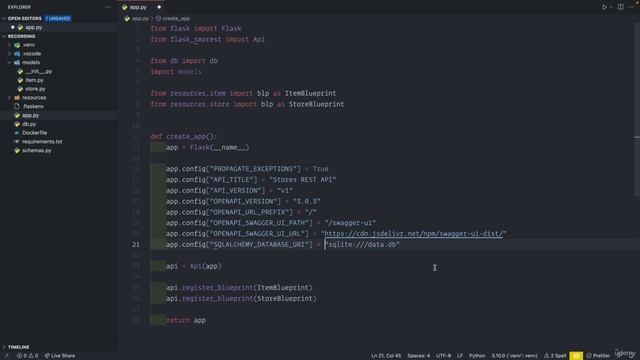
Task: Open schemas.py
Action: (37, 151)
